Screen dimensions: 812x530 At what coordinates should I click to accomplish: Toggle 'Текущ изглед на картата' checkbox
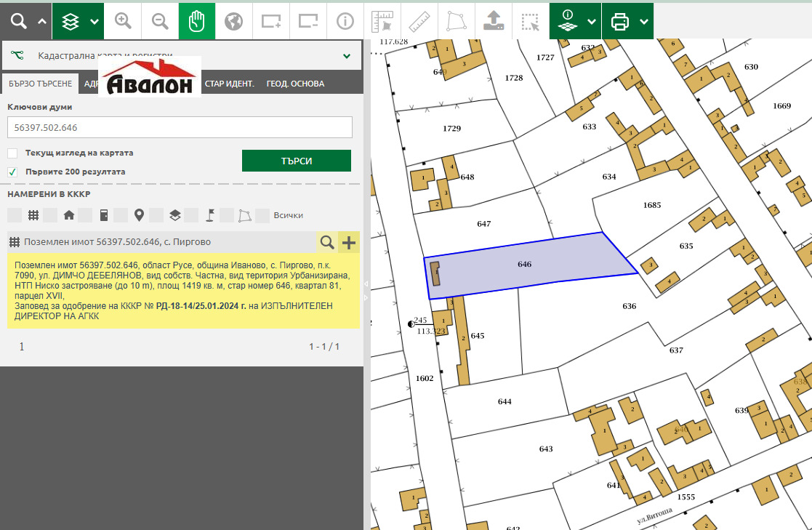[x=12, y=153]
